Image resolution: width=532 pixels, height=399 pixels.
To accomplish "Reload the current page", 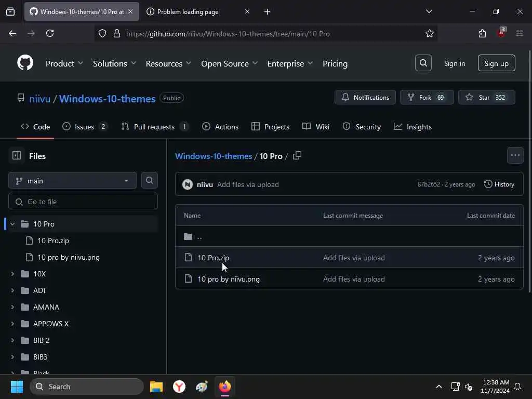I will [50, 34].
